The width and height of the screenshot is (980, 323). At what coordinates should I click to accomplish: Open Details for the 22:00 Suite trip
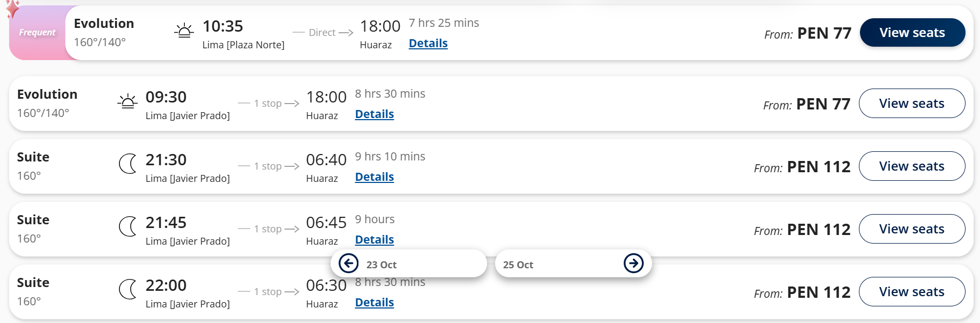point(375,303)
